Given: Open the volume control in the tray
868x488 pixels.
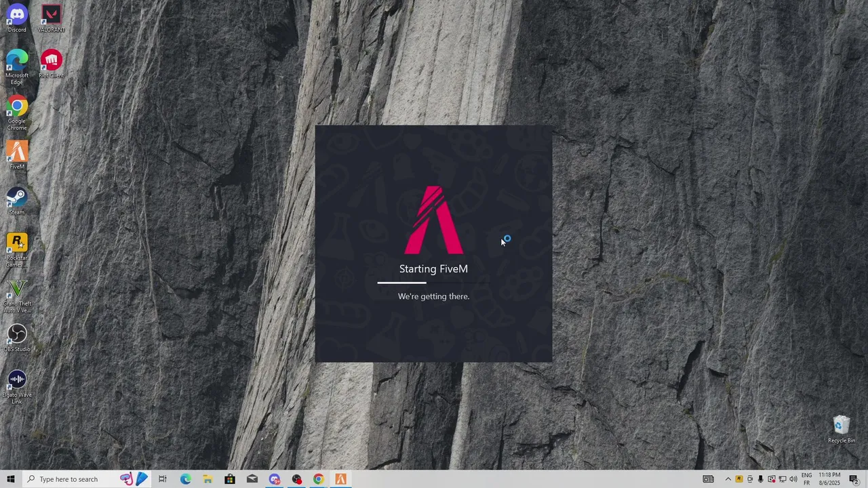Looking at the screenshot, I should pyautogui.click(x=793, y=479).
